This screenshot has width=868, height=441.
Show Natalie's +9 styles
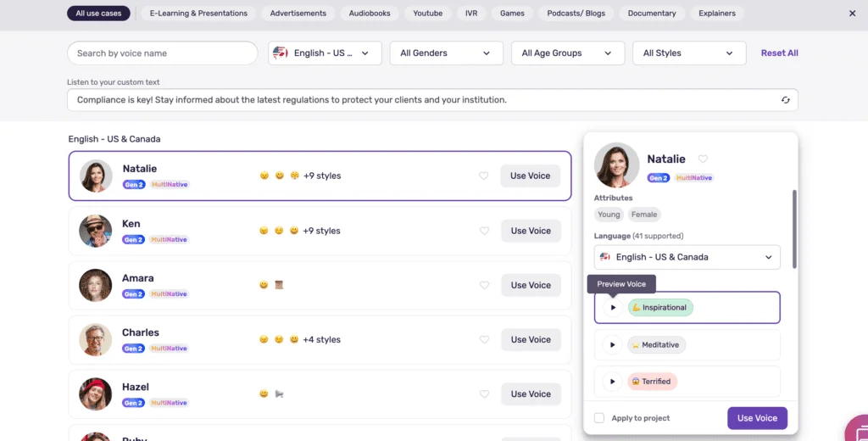tap(322, 176)
